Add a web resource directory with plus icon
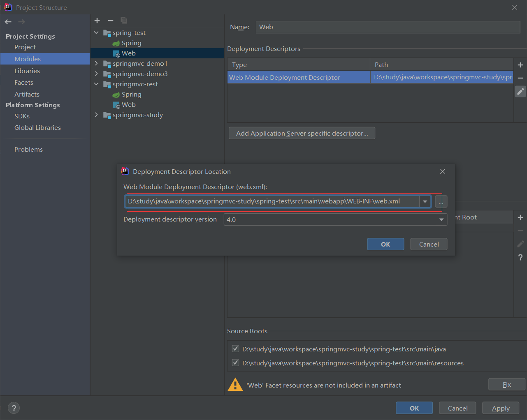 [x=520, y=217]
